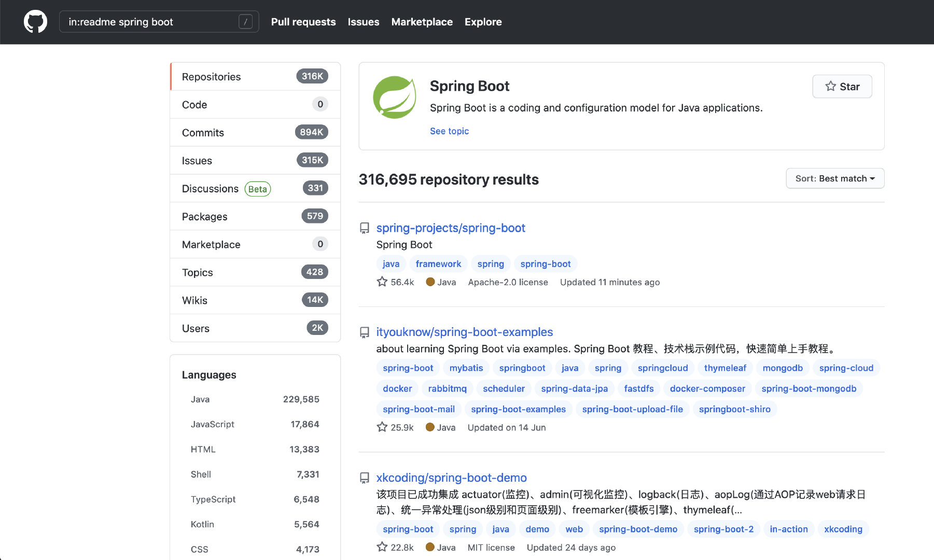The width and height of the screenshot is (934, 560).
Task: Filter results by CSS language
Action: (x=255, y=549)
